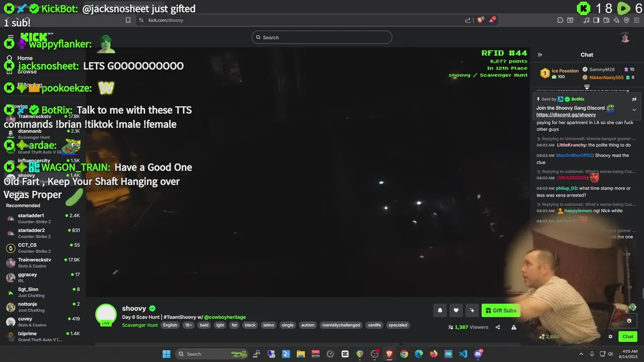Open the Scavenger Hunt category link
The image size is (644, 362).
(140, 325)
